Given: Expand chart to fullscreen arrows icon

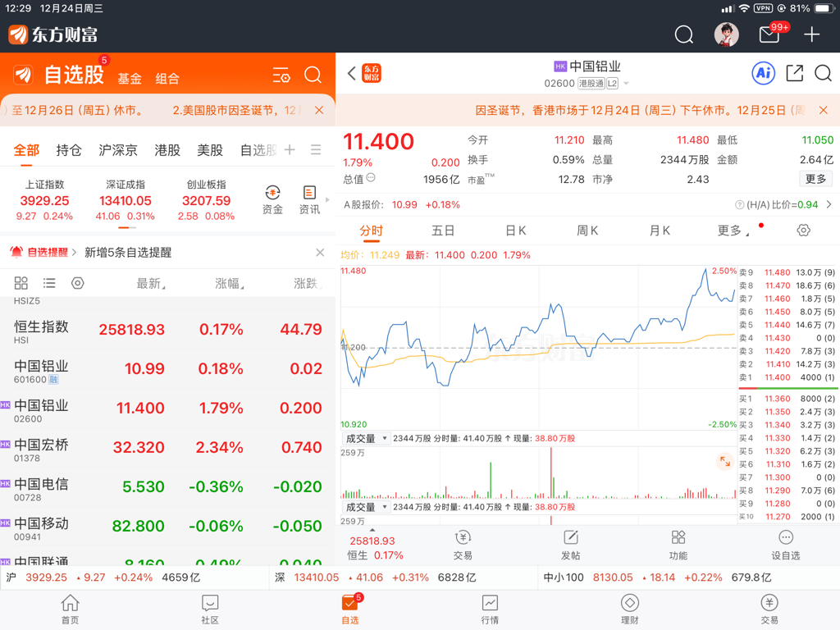Looking at the screenshot, I should pyautogui.click(x=725, y=461).
